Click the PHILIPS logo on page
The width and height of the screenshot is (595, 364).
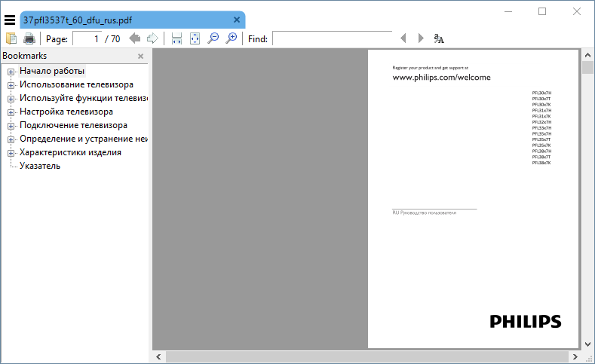click(525, 321)
